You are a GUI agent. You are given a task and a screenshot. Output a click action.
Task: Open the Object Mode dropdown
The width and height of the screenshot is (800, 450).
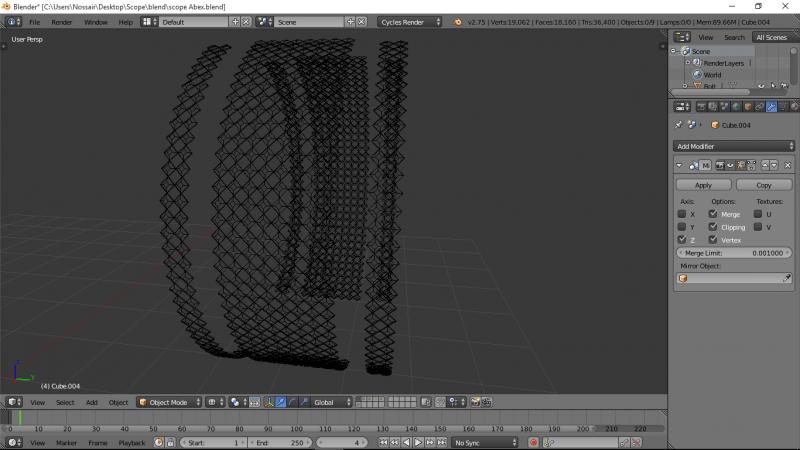pyautogui.click(x=168, y=402)
